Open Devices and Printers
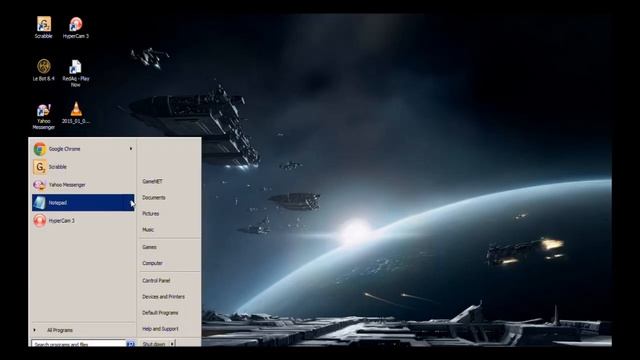 [163, 297]
